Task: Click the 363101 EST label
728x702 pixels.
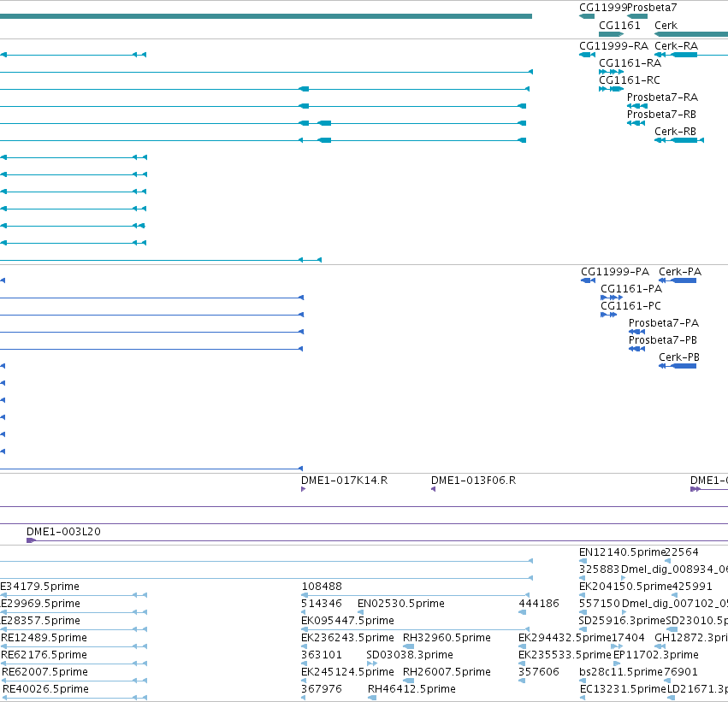Action: [322, 655]
